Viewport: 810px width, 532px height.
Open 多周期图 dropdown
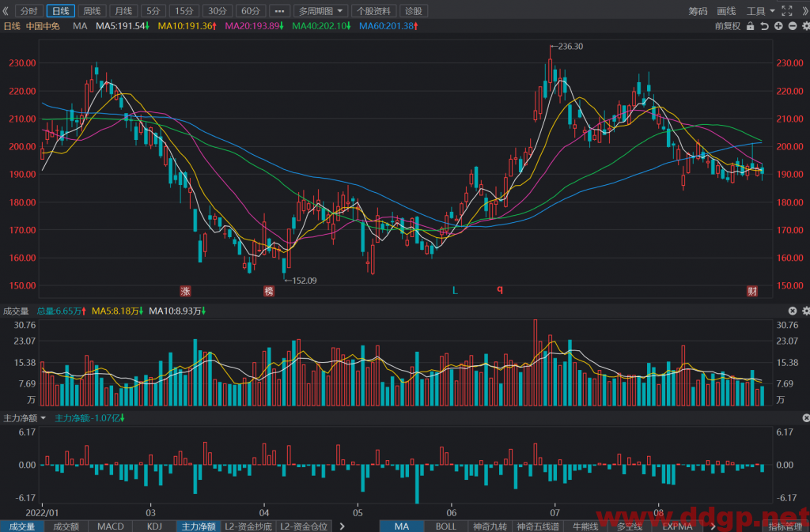320,11
